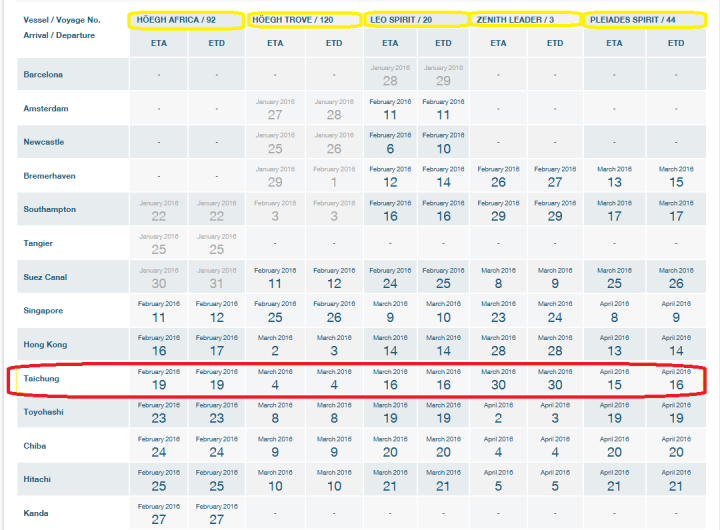The width and height of the screenshot is (720, 530).
Task: Select the Suez Canal port row label
Action: pos(45,277)
